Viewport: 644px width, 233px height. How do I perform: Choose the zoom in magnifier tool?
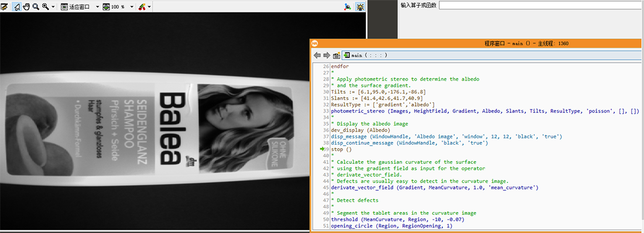(x=46, y=7)
